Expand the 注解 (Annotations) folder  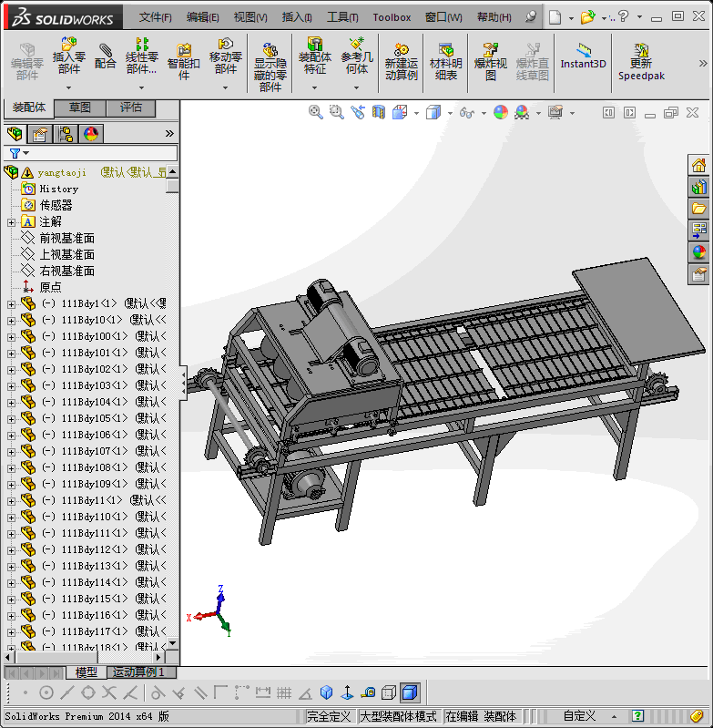pos(11,222)
